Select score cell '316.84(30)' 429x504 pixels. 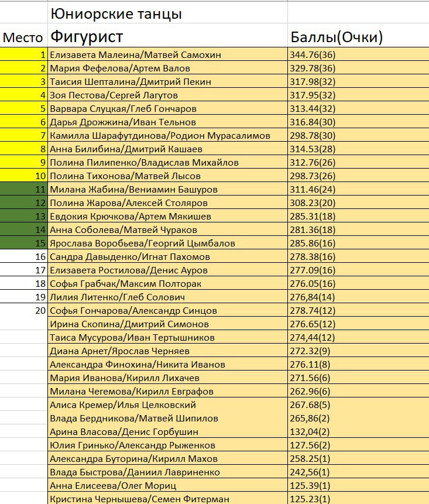tap(358, 122)
